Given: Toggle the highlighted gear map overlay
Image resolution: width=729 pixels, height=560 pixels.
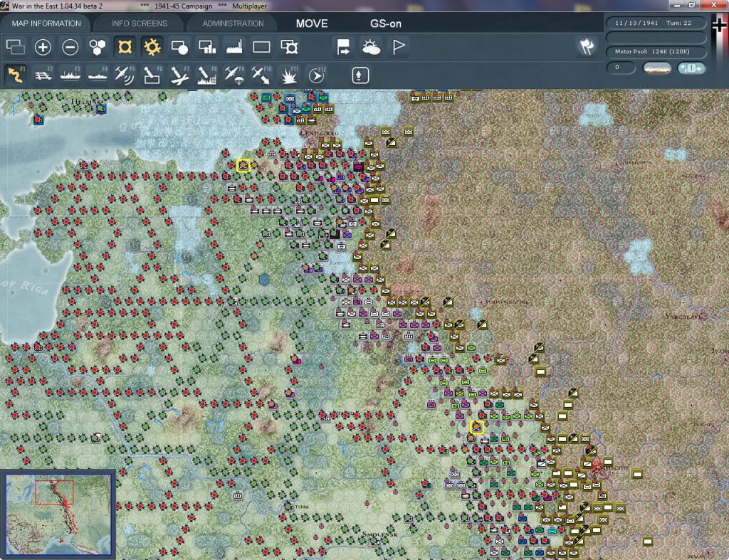Looking at the screenshot, I should [152, 47].
